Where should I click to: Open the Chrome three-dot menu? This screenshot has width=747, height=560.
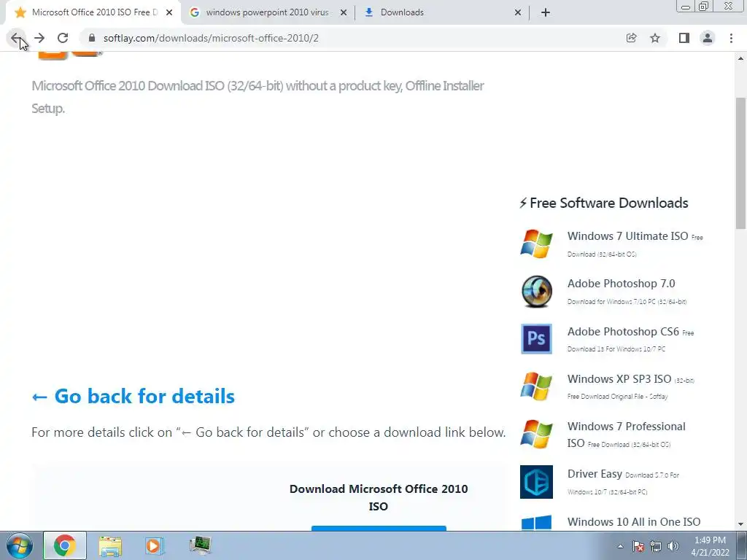click(731, 38)
